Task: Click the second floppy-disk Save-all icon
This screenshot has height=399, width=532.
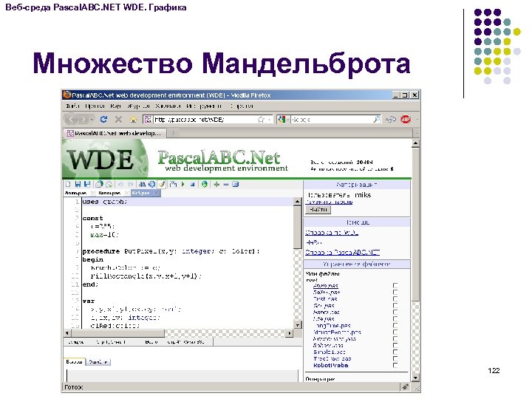Action: tap(87, 184)
